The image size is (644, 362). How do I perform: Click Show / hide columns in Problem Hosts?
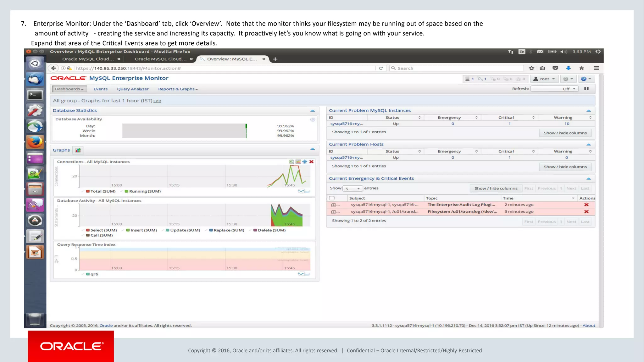(565, 167)
